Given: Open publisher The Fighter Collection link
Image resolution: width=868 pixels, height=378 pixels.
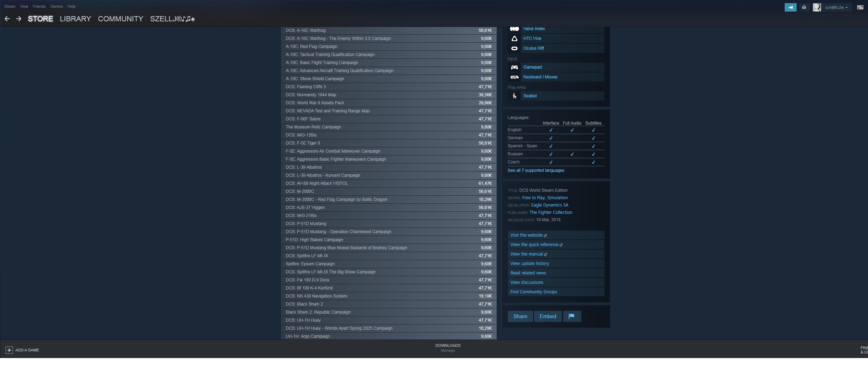Looking at the screenshot, I should click(x=551, y=212).
